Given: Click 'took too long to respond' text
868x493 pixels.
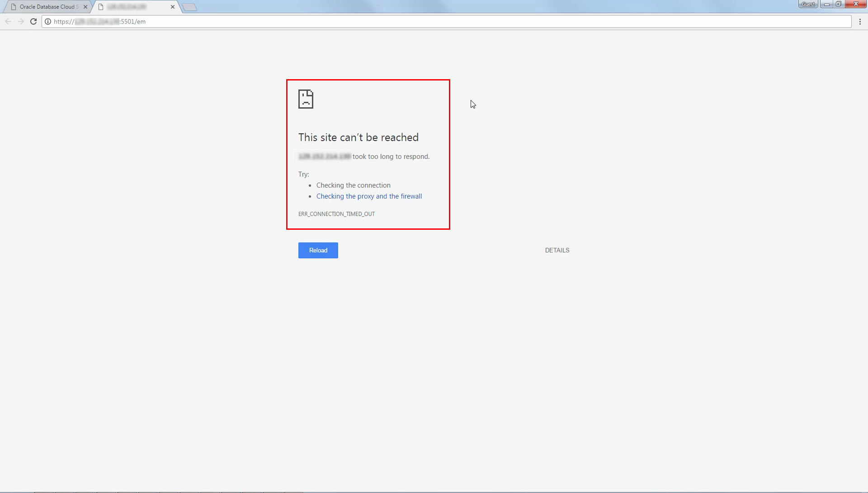Looking at the screenshot, I should click(x=391, y=156).
